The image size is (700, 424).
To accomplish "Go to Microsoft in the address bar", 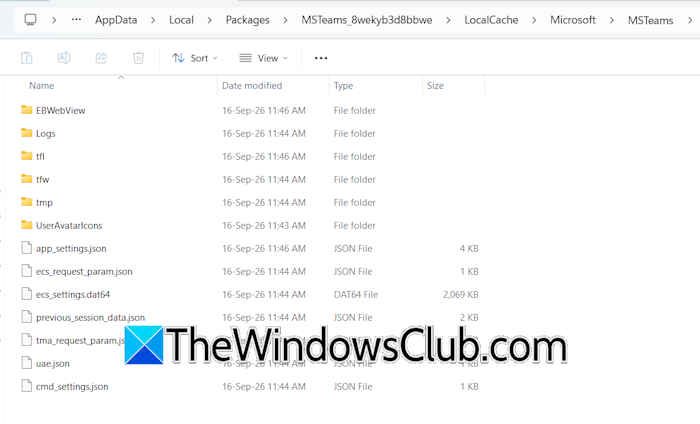I will coord(573,20).
